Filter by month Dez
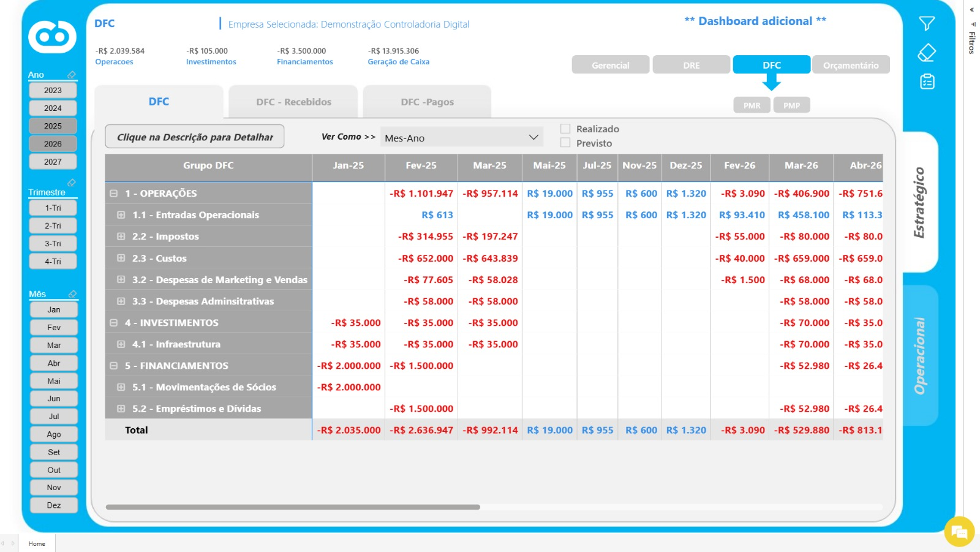 (x=54, y=505)
